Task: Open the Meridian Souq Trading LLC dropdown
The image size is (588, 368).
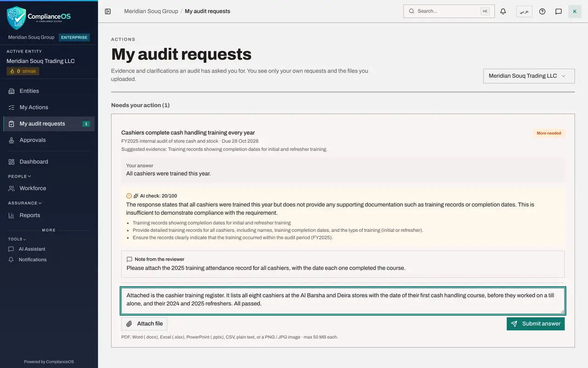Action: click(529, 76)
